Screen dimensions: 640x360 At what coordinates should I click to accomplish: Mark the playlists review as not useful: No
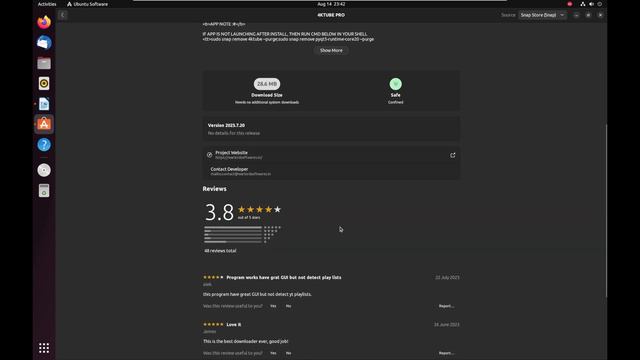pyautogui.click(x=289, y=306)
